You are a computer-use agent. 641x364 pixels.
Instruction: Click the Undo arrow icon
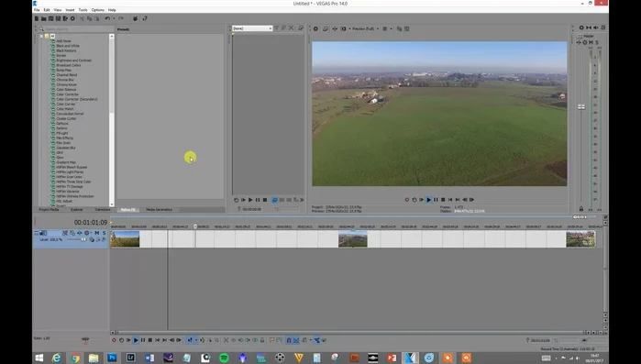107,18
